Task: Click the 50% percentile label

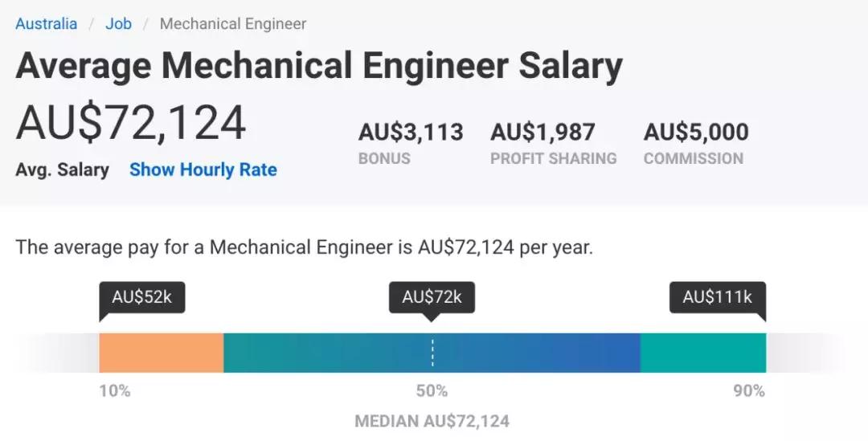Action: coord(432,391)
